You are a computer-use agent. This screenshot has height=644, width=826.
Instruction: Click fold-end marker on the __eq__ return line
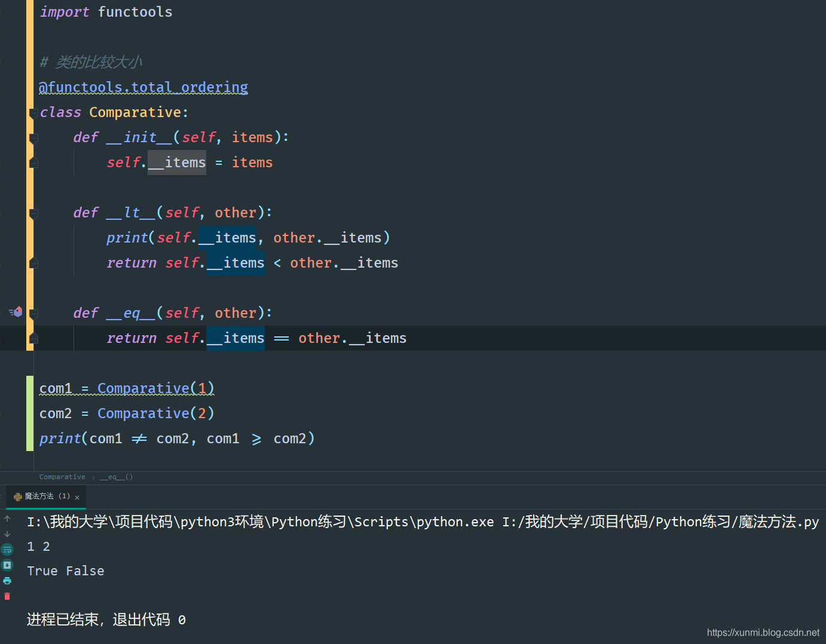click(x=33, y=339)
